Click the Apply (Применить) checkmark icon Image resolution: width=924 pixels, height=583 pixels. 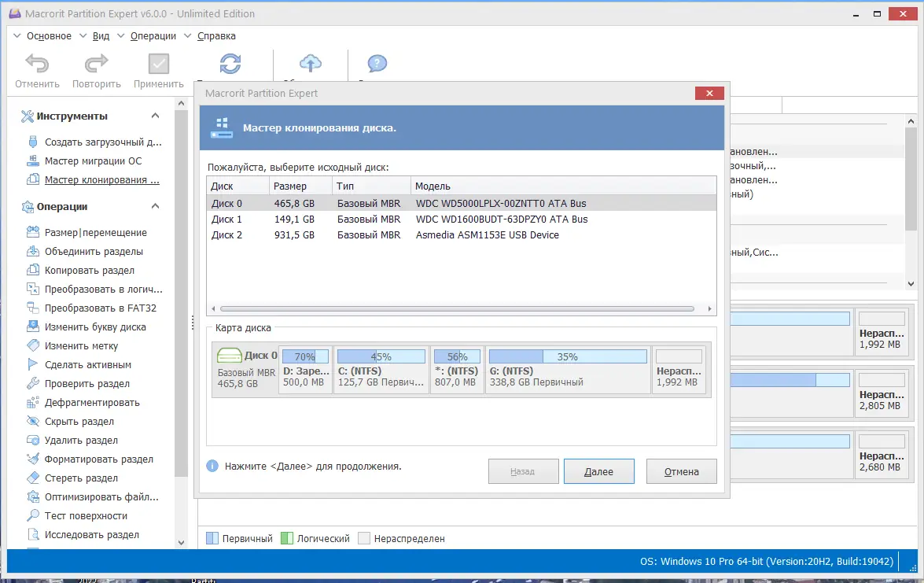coord(159,64)
